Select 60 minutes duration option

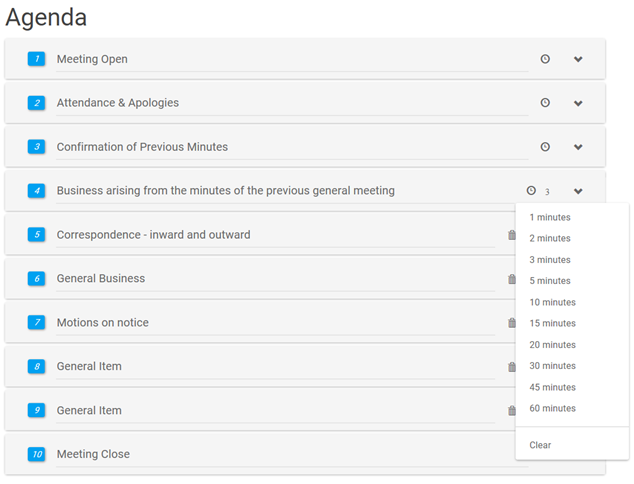point(552,408)
